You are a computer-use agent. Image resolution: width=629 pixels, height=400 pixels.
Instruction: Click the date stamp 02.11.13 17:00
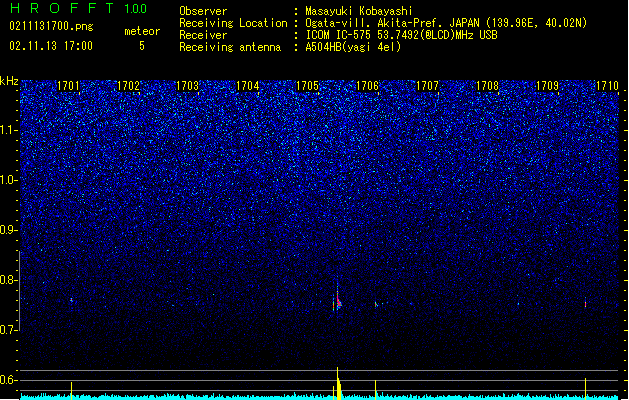pyautogui.click(x=51, y=46)
